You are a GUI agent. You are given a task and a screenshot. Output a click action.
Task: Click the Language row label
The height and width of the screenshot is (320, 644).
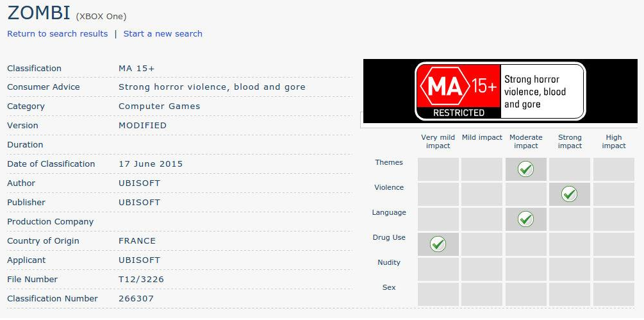pos(389,212)
